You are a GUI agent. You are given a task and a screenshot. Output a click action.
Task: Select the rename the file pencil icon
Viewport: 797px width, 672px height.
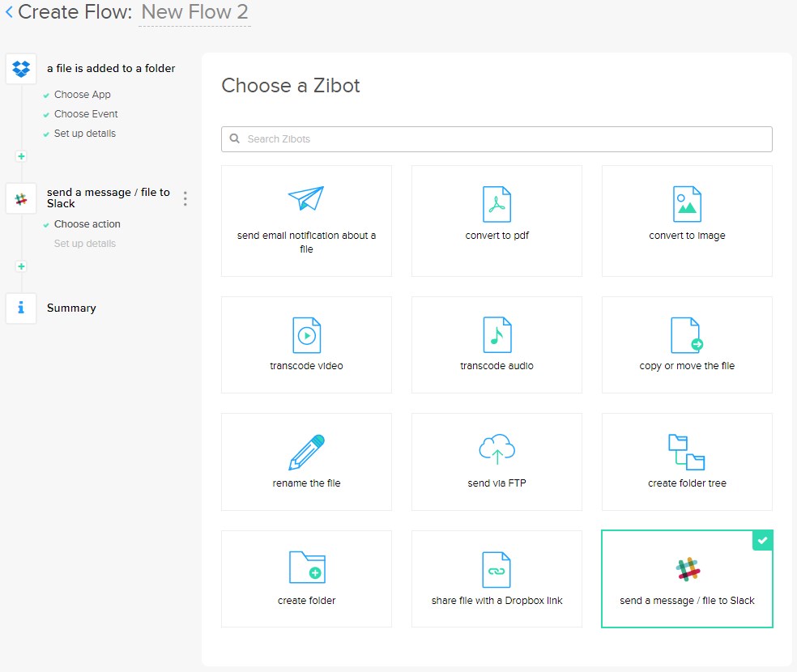point(306,452)
